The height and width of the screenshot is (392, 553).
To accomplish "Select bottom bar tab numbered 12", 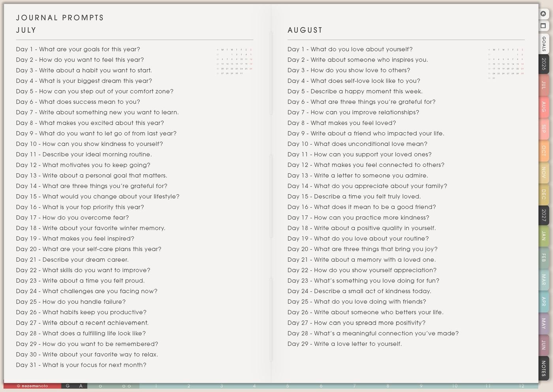I will (x=521, y=386).
